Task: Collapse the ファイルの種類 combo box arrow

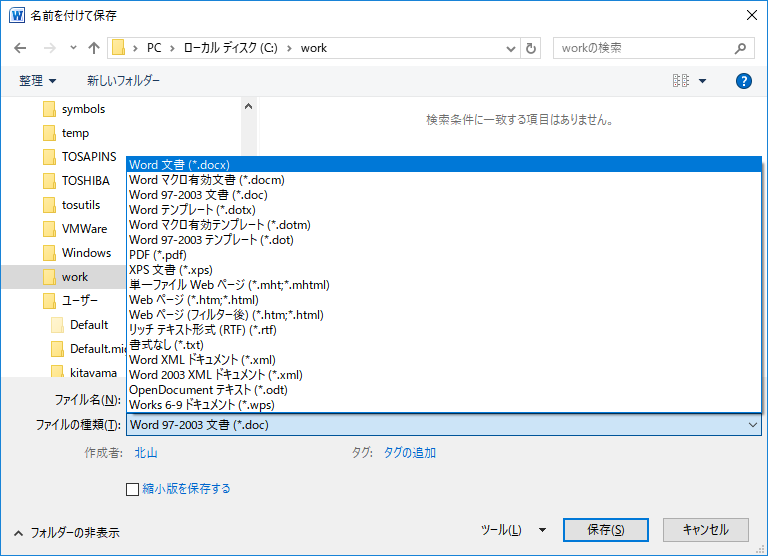Action: click(x=753, y=425)
